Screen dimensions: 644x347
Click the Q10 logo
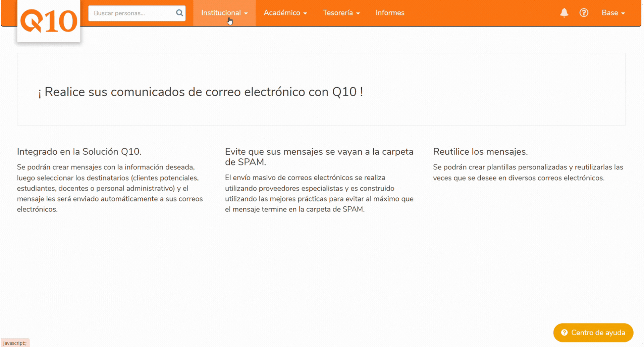[x=49, y=21]
